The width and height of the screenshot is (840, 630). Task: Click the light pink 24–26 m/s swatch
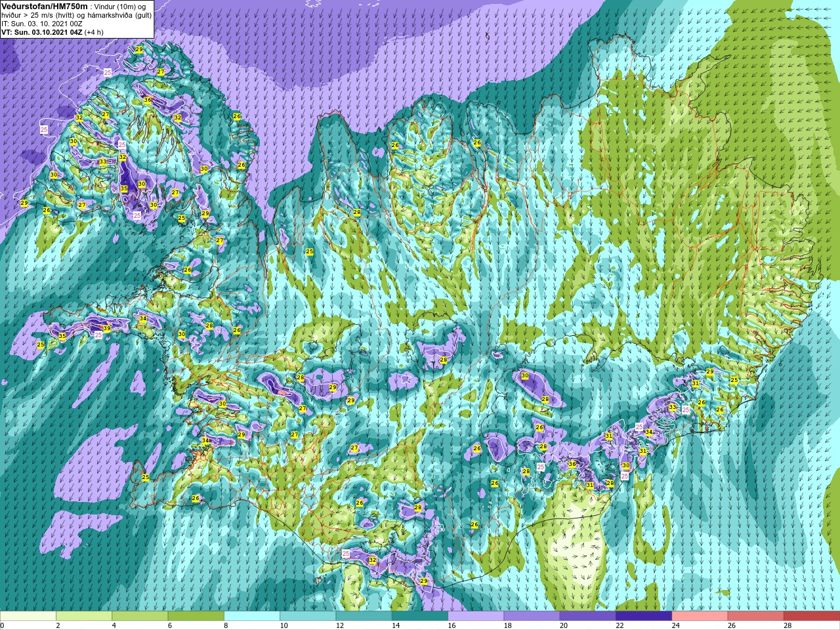(x=700, y=616)
